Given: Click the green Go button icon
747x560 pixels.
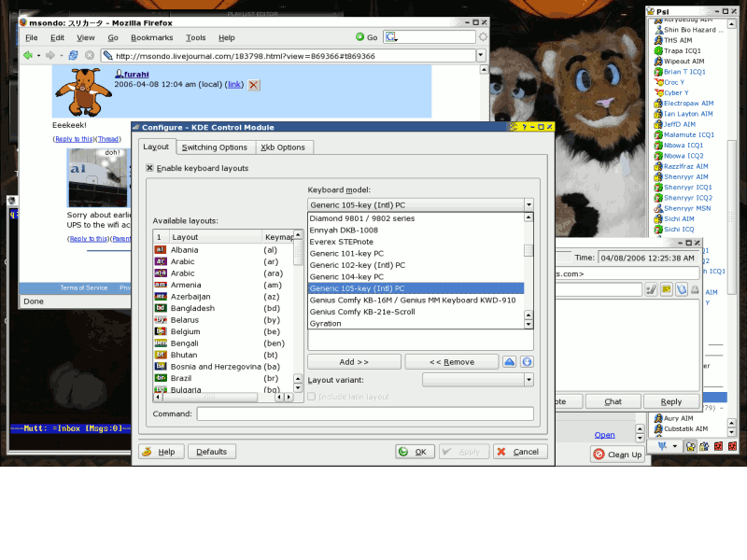Looking at the screenshot, I should click(x=360, y=37).
